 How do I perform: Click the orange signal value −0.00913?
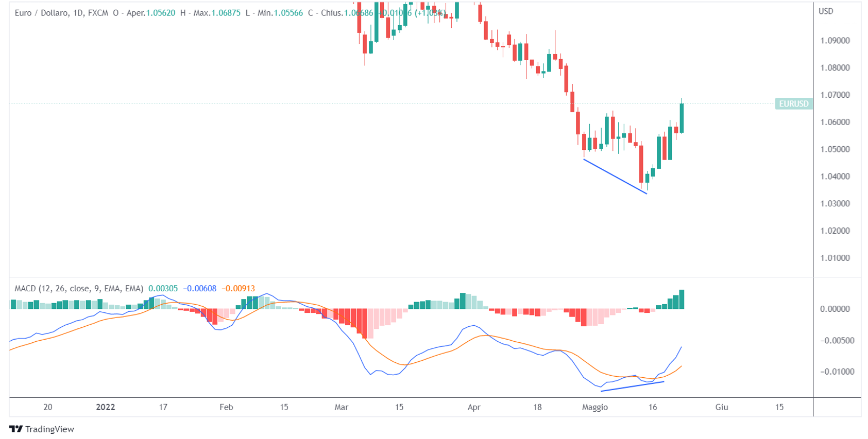tap(238, 289)
